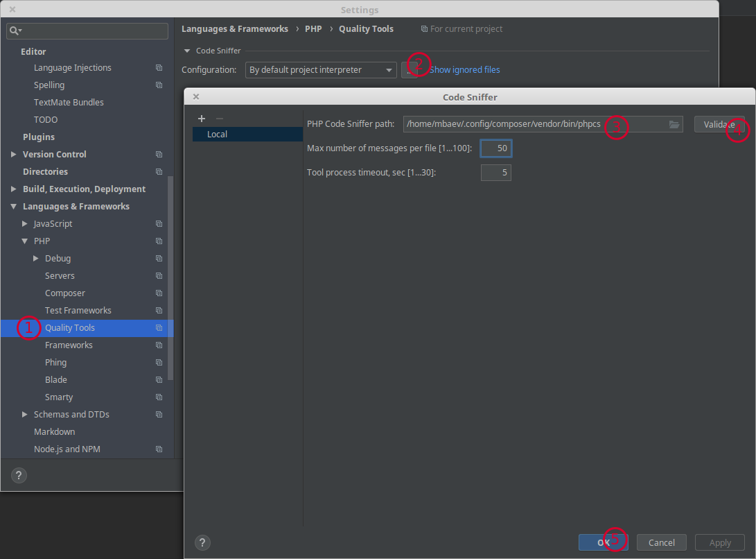Click project-level icon next to Debug

coord(159,259)
